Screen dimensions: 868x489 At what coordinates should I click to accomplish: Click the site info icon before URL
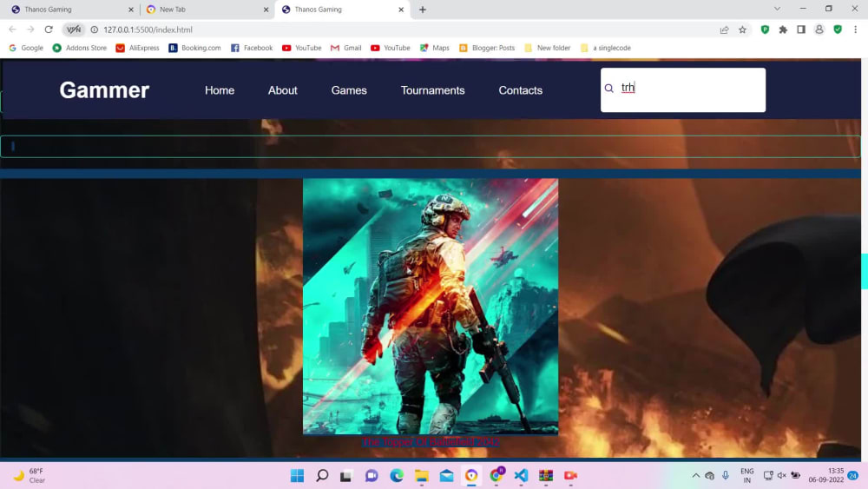pos(94,30)
